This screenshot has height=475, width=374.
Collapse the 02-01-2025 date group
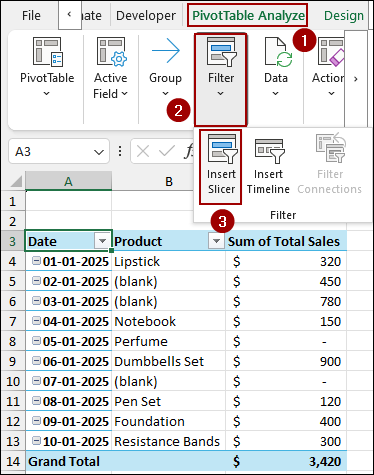click(x=36, y=280)
